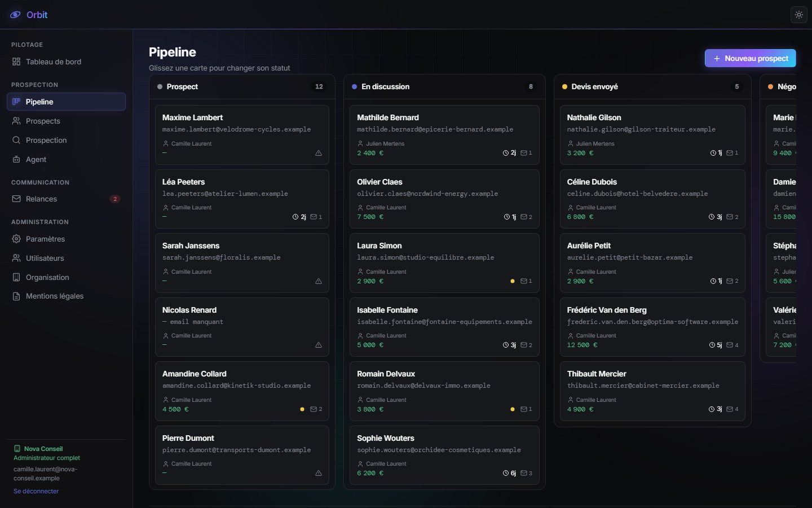
Task: Click Romain Delvaux amount 3 800 €
Action: pos(370,409)
